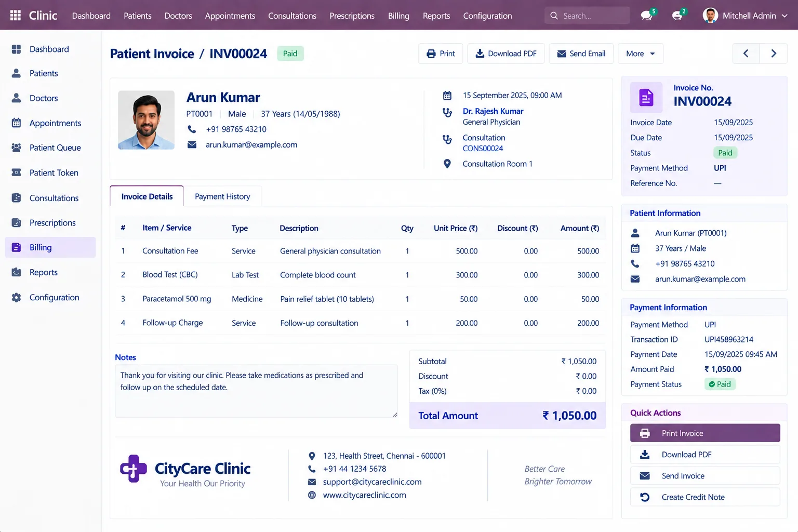Click the Download PDF quick action
798x532 pixels.
pos(705,455)
